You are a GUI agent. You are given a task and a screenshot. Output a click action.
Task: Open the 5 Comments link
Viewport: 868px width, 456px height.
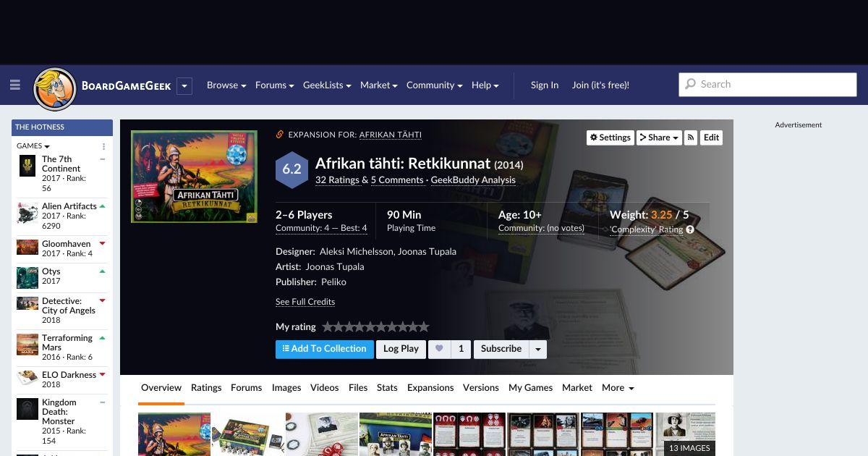click(397, 180)
